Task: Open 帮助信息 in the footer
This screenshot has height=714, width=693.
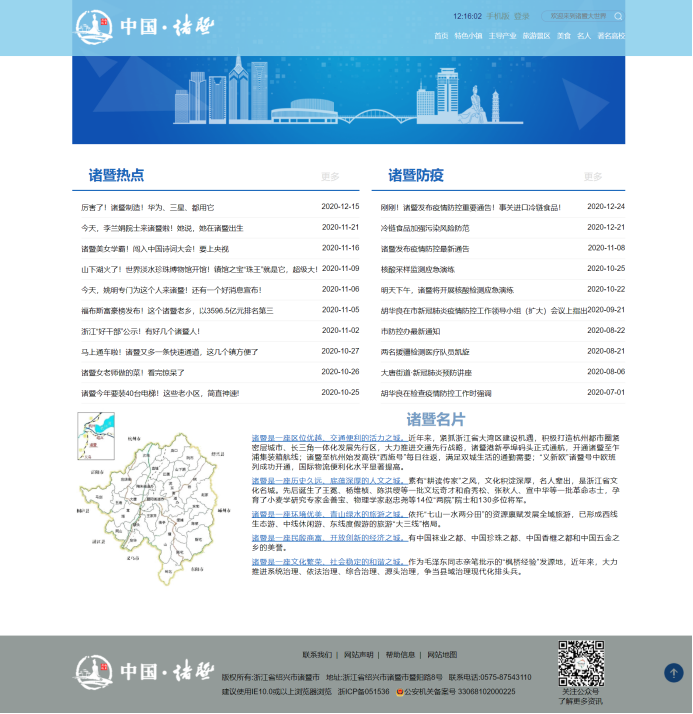Action: [400, 655]
